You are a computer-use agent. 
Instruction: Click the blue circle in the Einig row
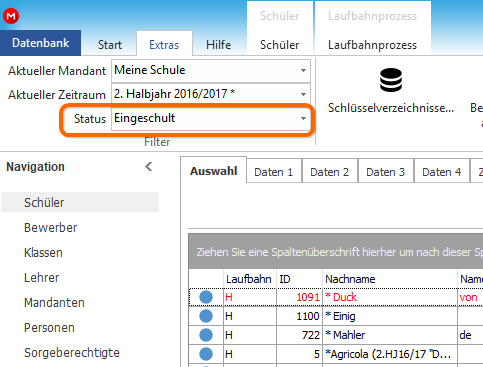coord(206,316)
